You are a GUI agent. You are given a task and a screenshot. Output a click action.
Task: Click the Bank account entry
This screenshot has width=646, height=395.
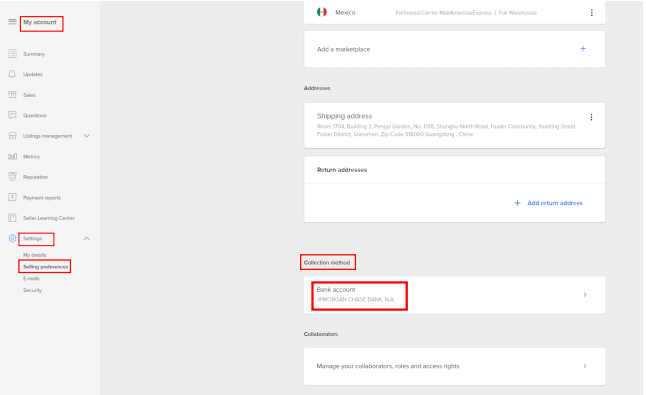[x=454, y=294]
